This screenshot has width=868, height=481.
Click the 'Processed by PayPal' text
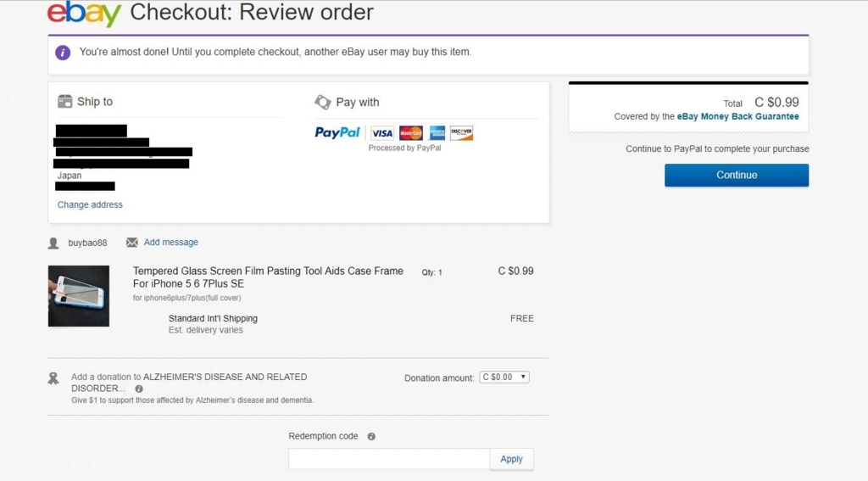point(404,148)
